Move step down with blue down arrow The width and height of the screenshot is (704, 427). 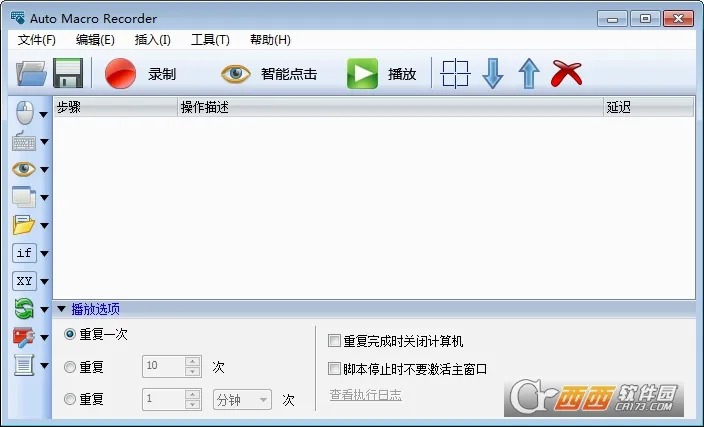click(493, 73)
